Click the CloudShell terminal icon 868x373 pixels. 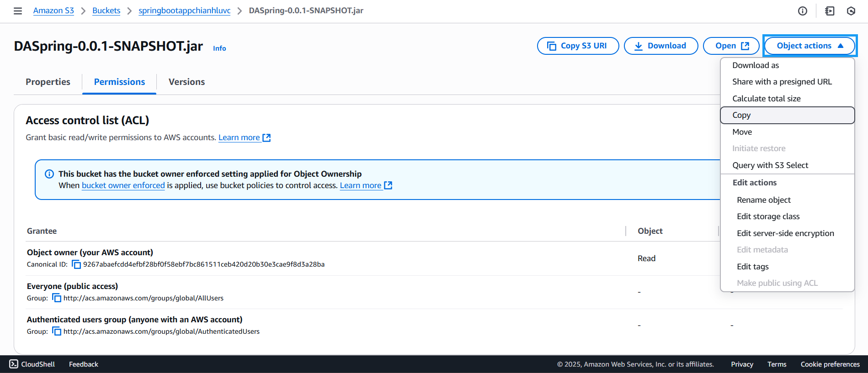[14, 364]
